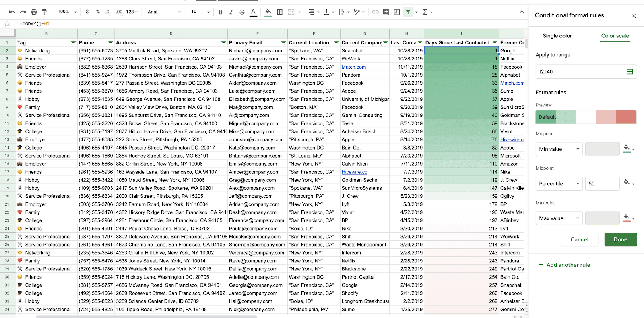This screenshot has width=644, height=318.
Task: Redo the last action
Action: click(23, 12)
